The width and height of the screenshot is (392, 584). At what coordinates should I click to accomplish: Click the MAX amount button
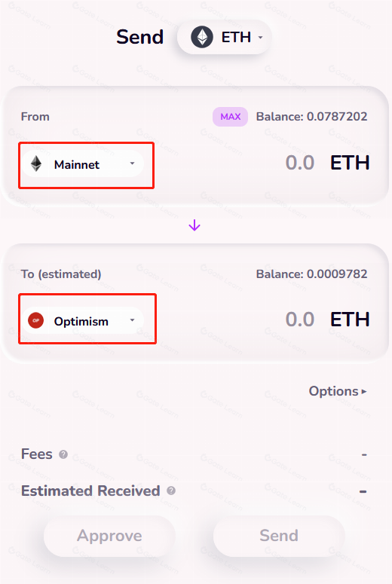(x=230, y=117)
